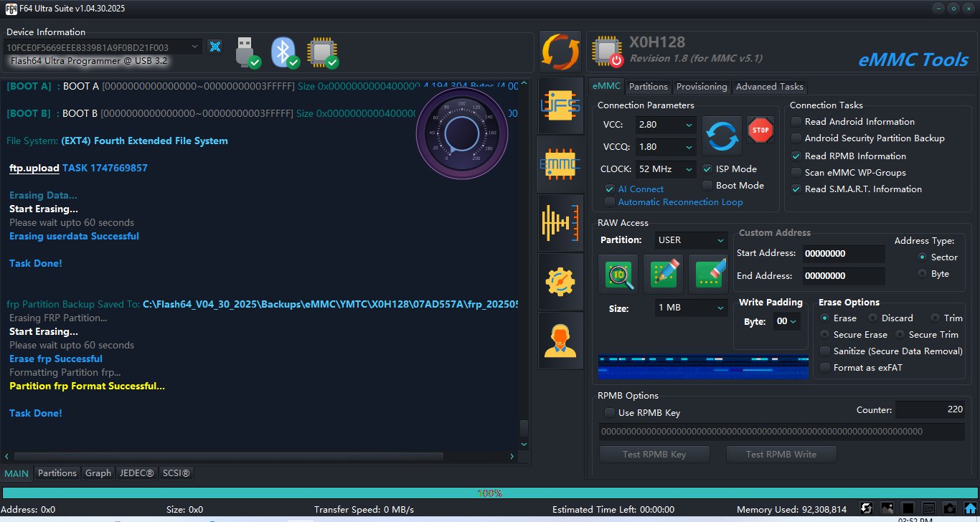This screenshot has height=522, width=980.
Task: Click the 100% progress bar
Action: (x=490, y=493)
